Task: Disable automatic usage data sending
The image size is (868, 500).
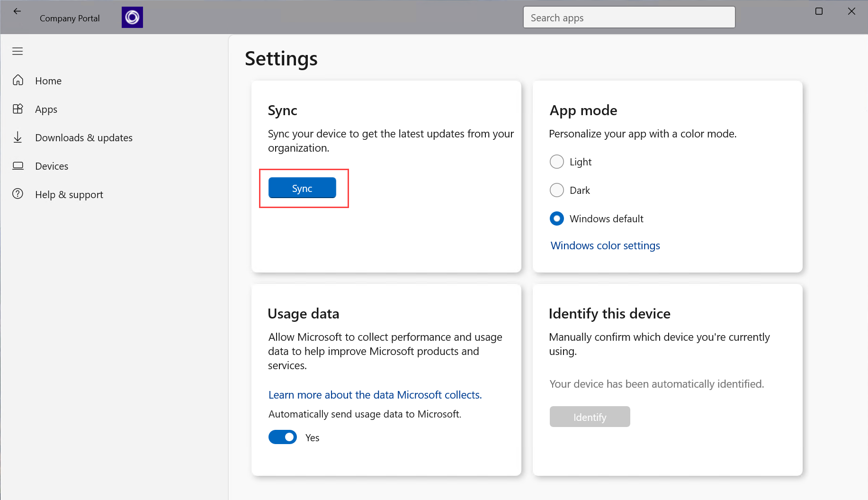Action: pyautogui.click(x=283, y=437)
